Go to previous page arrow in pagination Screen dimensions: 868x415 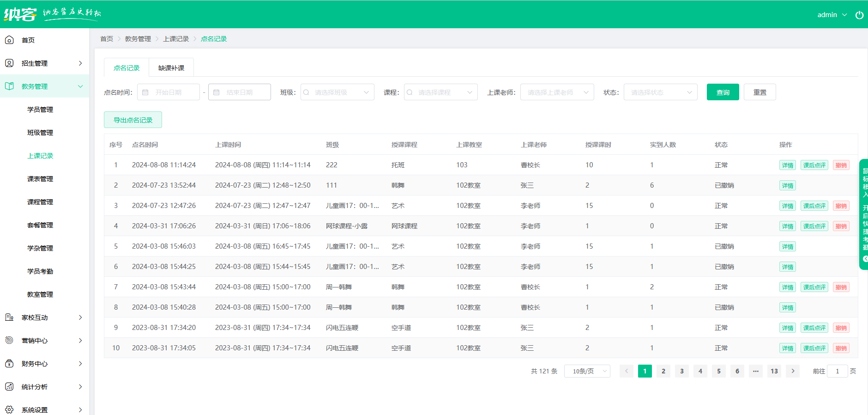click(x=627, y=371)
